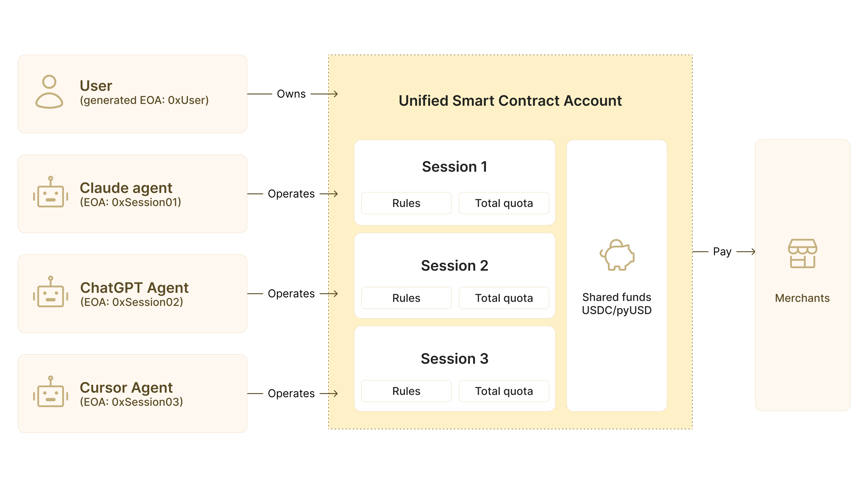Select Total quota in Session 2
Viewport: 868px width, 488px height.
pyautogui.click(x=504, y=298)
